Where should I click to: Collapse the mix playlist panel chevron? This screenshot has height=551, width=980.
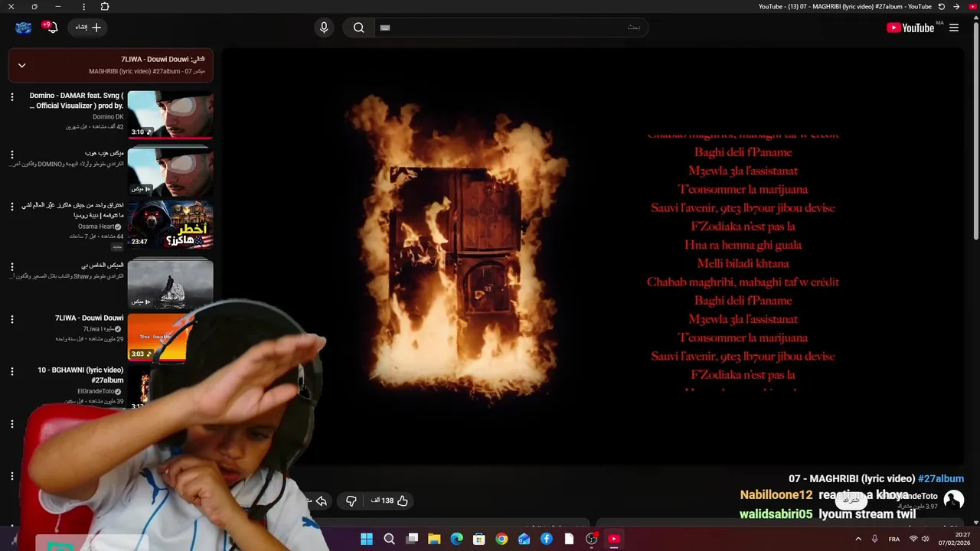21,65
